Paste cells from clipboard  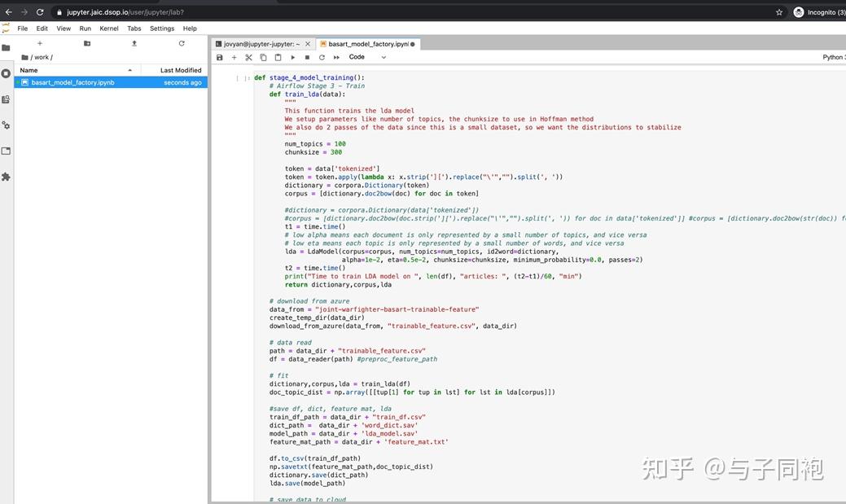click(x=278, y=57)
